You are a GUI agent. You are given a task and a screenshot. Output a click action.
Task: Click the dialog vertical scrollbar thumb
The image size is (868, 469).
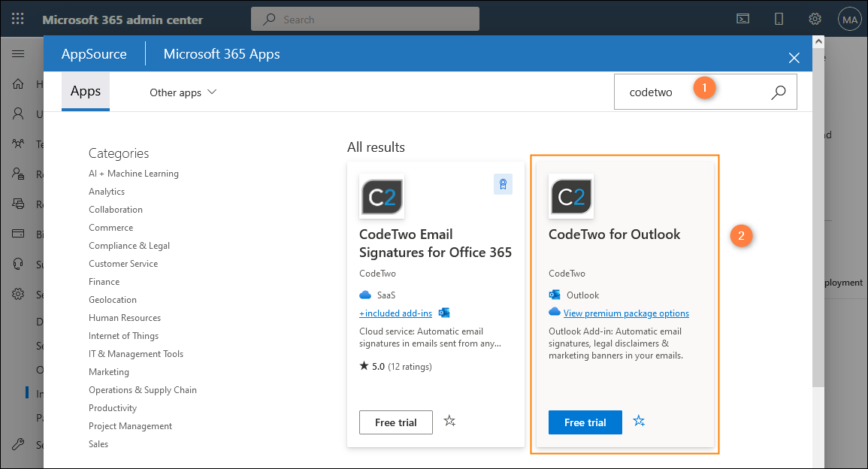point(818,217)
